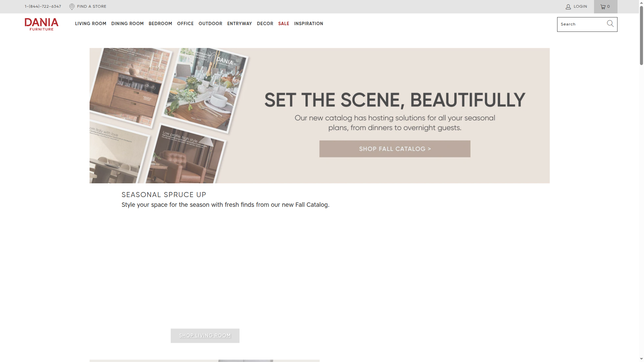Click the Find a Store link
Screen dimensions: 644x362
click(x=92, y=6)
